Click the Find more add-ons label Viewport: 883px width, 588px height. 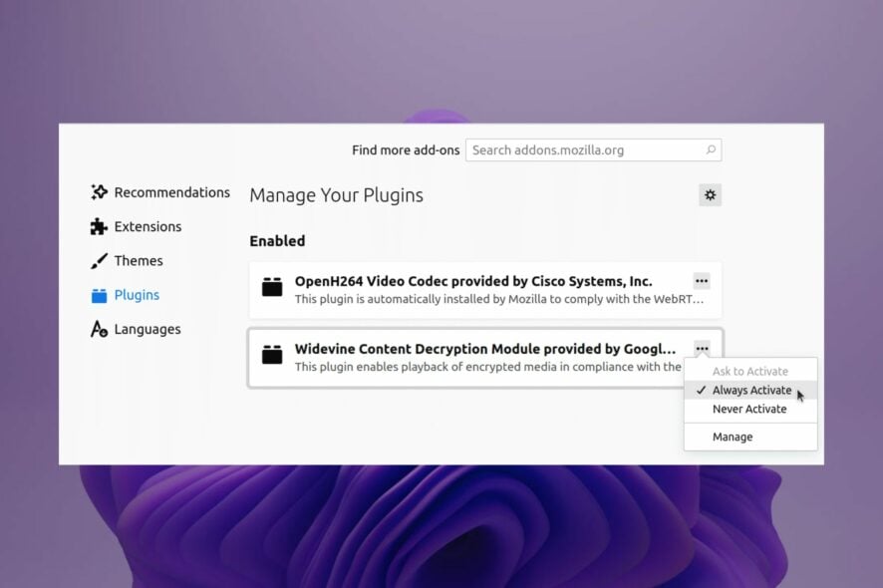[406, 149]
